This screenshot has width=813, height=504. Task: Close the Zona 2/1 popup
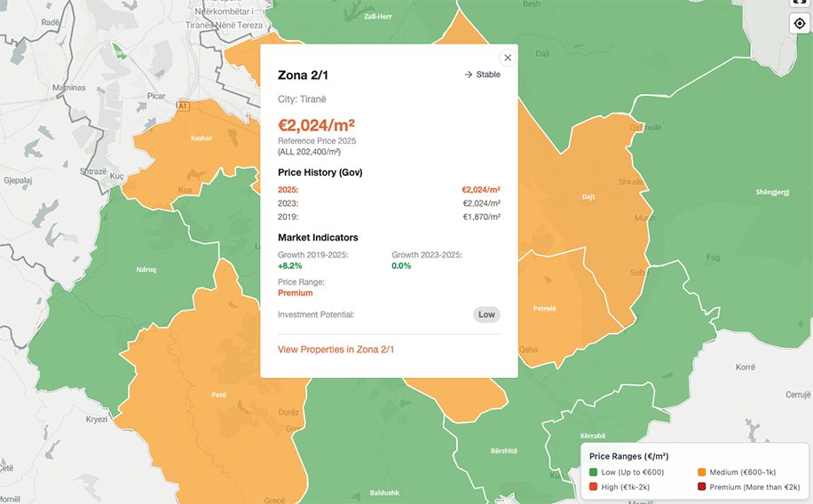508,58
